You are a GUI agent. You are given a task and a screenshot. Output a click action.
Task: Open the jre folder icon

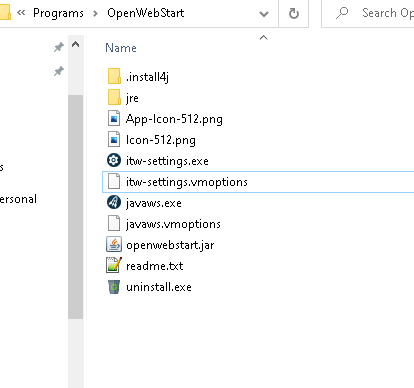pyautogui.click(x=114, y=97)
